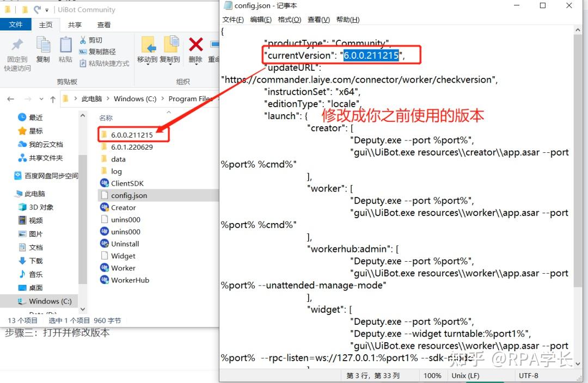Switch to the Share (共享) ribbon tab
The image size is (588, 383).
click(75, 24)
